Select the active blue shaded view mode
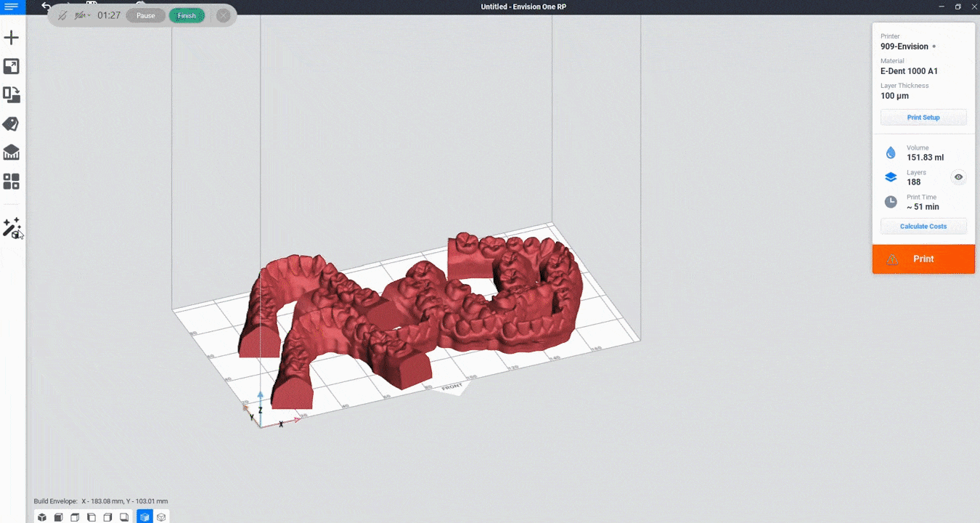Viewport: 980px width, 523px height. point(144,517)
